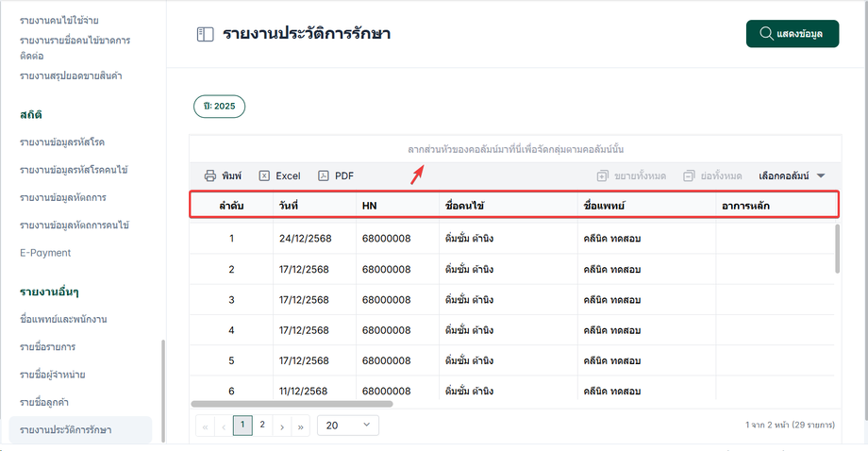This screenshot has height=451, width=868.
Task: Select รายงานประวัติการรักษา in the sidebar
Action: pos(80,430)
